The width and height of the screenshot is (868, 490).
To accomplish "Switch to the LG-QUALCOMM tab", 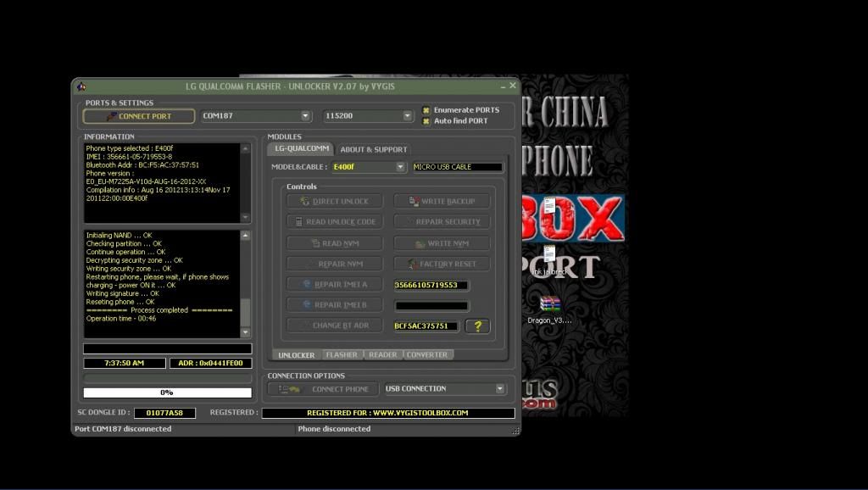I will click(301, 149).
